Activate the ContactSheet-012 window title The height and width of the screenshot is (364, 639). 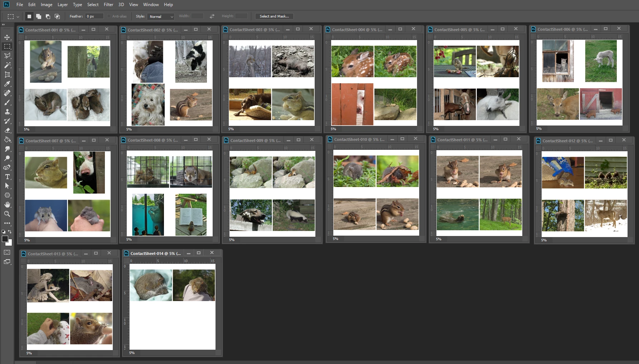567,141
